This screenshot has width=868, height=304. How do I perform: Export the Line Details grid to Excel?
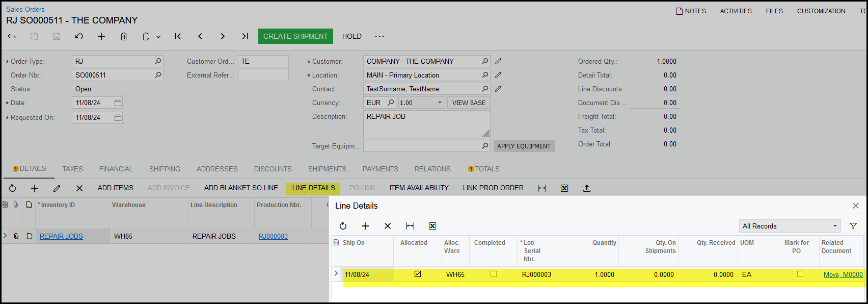pos(432,226)
